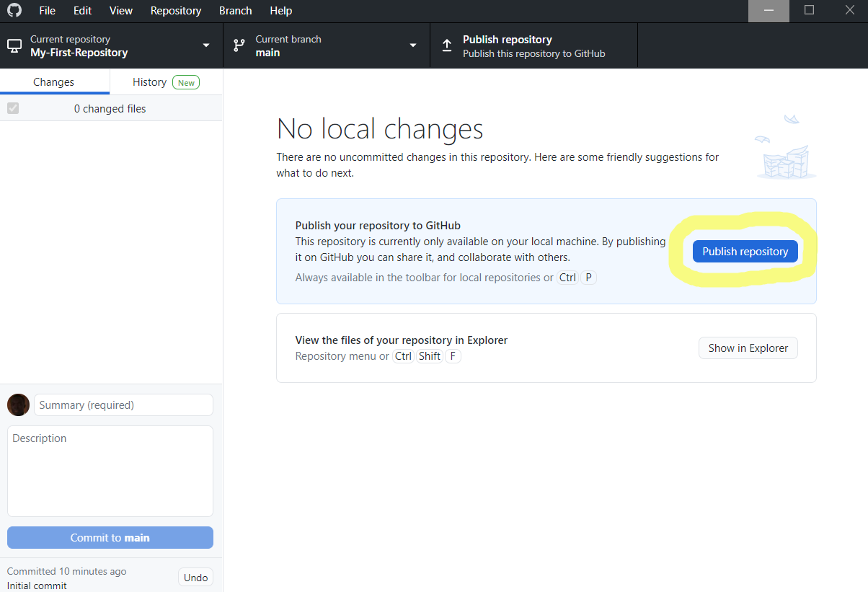Click the Publish your repository to GitHub heading
Image resolution: width=868 pixels, height=592 pixels.
coord(378,226)
